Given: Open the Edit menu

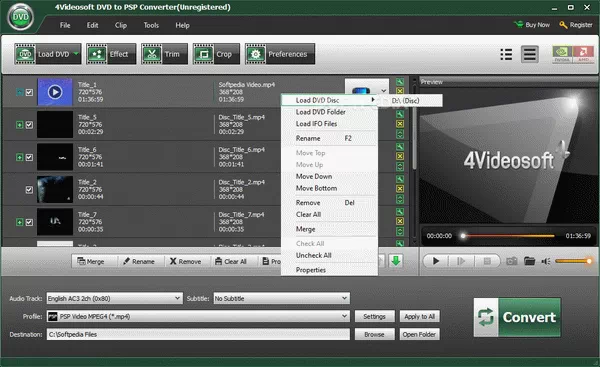Looking at the screenshot, I should click(92, 25).
